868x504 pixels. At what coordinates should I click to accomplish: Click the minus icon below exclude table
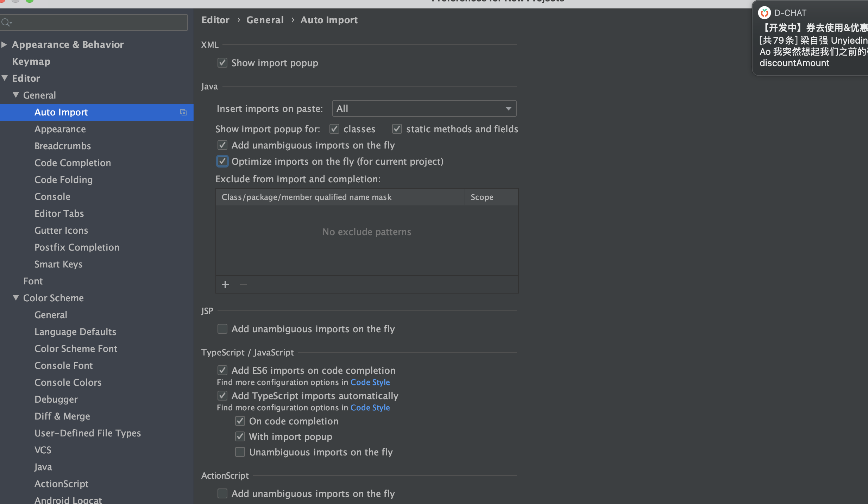[x=243, y=284]
